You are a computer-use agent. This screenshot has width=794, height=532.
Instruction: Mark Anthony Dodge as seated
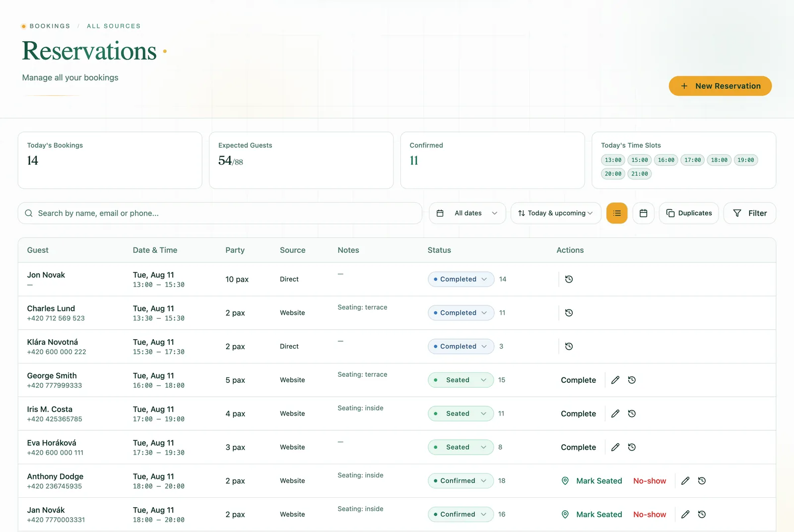point(592,481)
